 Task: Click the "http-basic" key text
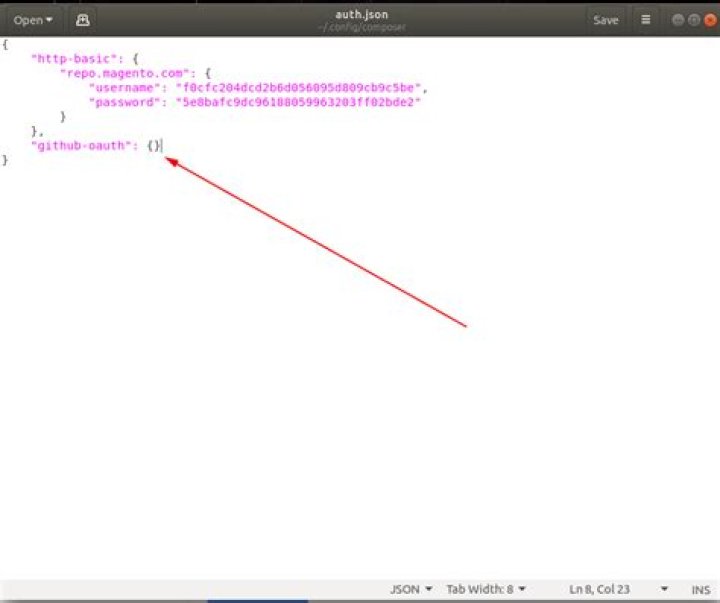tap(74, 59)
